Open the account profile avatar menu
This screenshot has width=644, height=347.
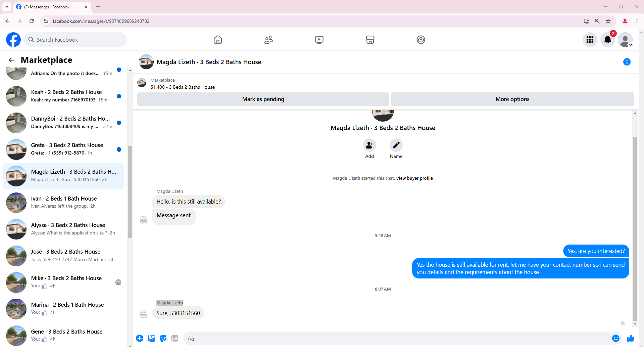(625, 40)
